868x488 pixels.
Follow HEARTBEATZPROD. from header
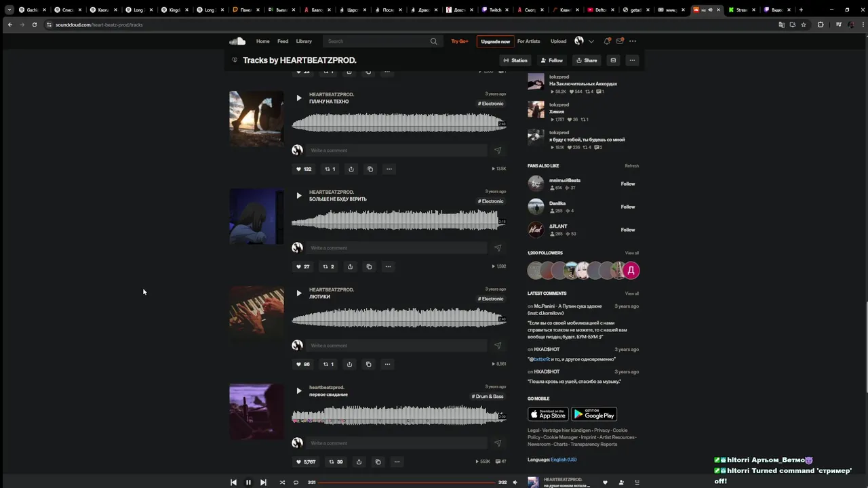551,60
